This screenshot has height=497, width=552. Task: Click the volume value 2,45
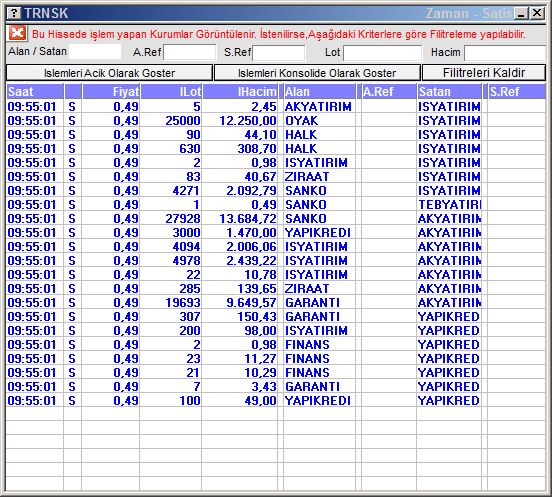pos(264,107)
